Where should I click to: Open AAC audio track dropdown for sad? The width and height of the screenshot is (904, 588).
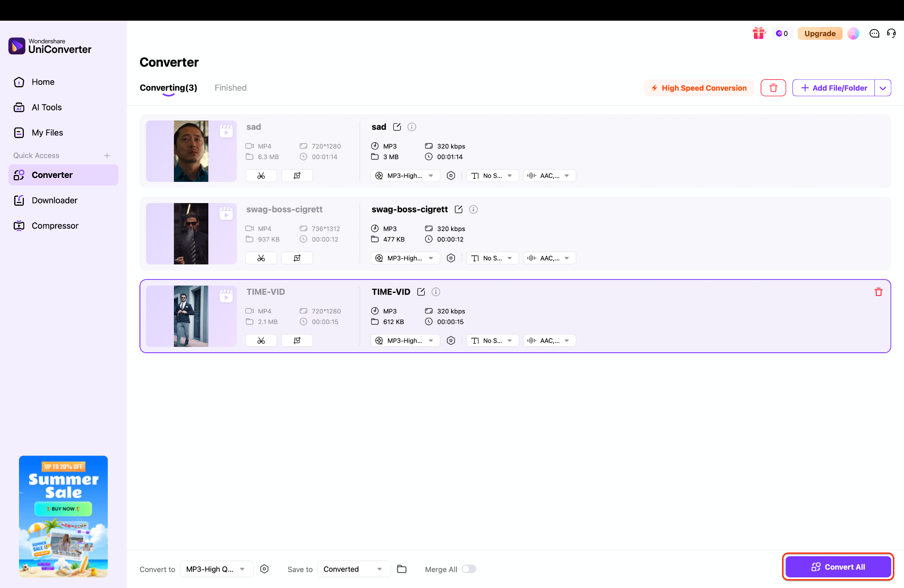[x=550, y=176]
